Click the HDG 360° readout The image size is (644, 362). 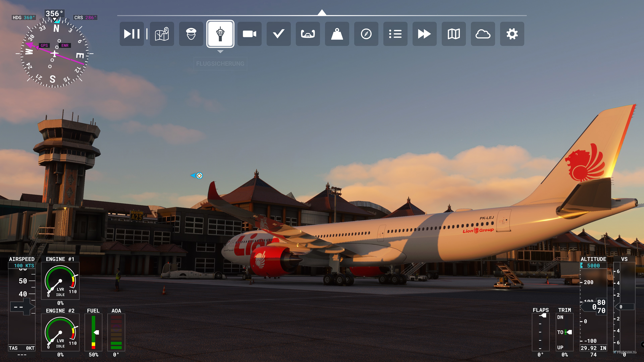(24, 17)
